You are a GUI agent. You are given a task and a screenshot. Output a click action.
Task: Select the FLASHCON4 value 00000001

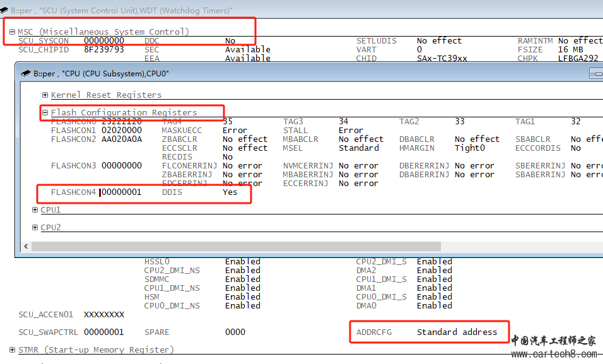122,192
